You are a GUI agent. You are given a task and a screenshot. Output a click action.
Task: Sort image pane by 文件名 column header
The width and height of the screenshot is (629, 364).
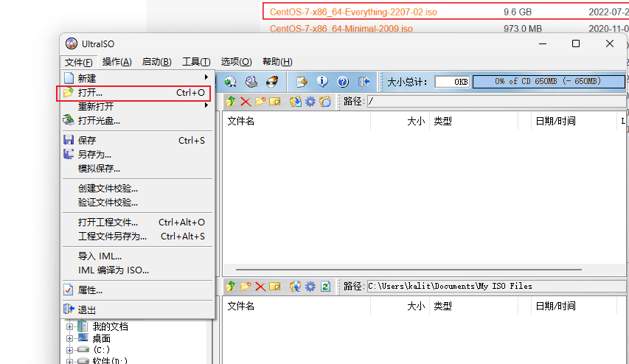(x=296, y=121)
